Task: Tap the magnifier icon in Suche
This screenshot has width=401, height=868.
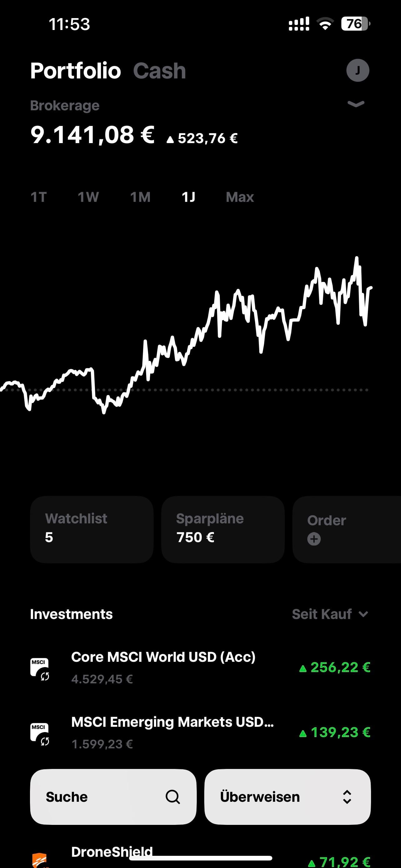Action: coord(173,797)
